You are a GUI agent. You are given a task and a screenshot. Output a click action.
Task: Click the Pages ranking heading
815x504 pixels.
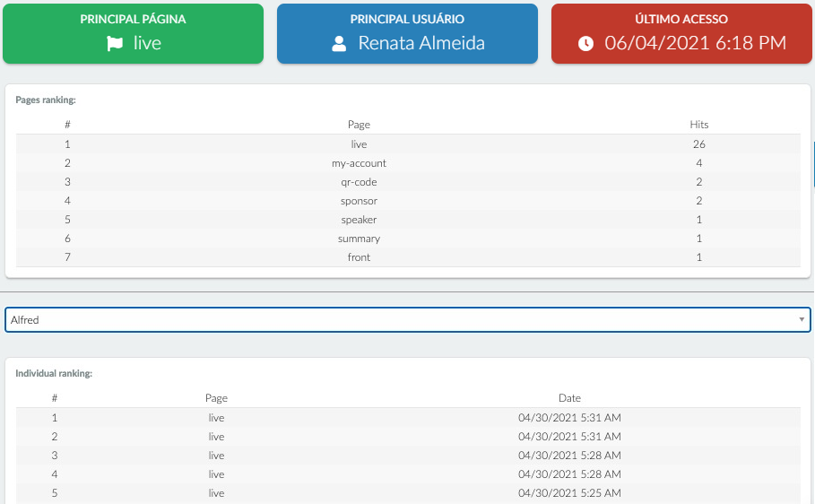coord(46,100)
